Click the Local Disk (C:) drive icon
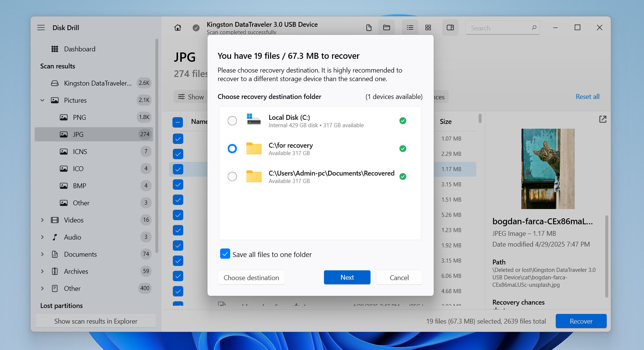This screenshot has height=350, width=644. click(254, 119)
